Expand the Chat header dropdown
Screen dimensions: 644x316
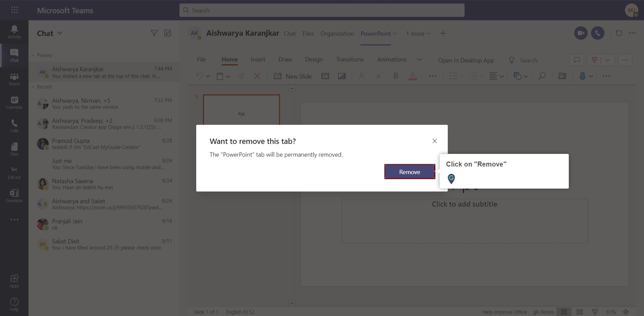[60, 33]
